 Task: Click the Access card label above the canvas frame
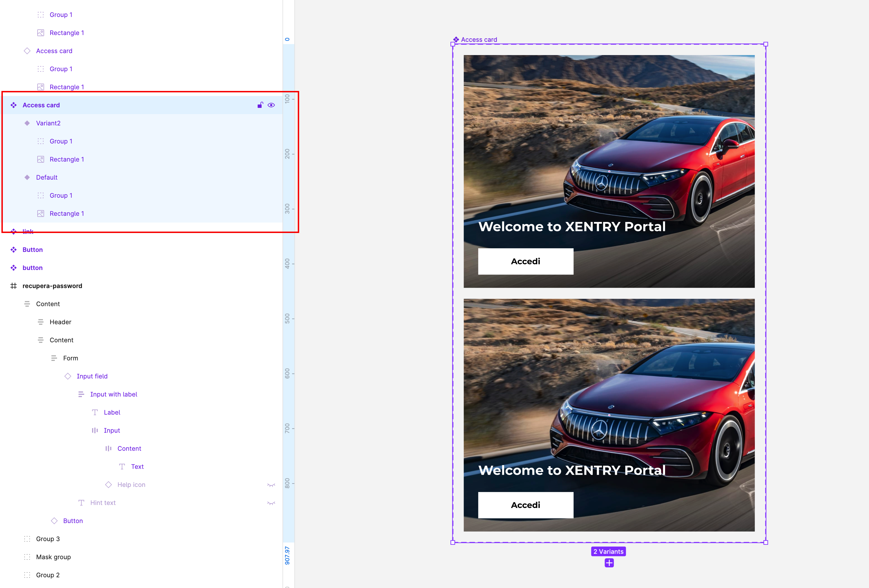tap(479, 40)
